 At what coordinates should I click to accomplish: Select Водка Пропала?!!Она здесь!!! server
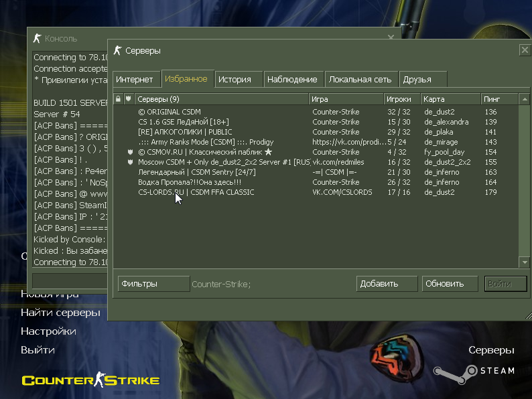coord(316,182)
